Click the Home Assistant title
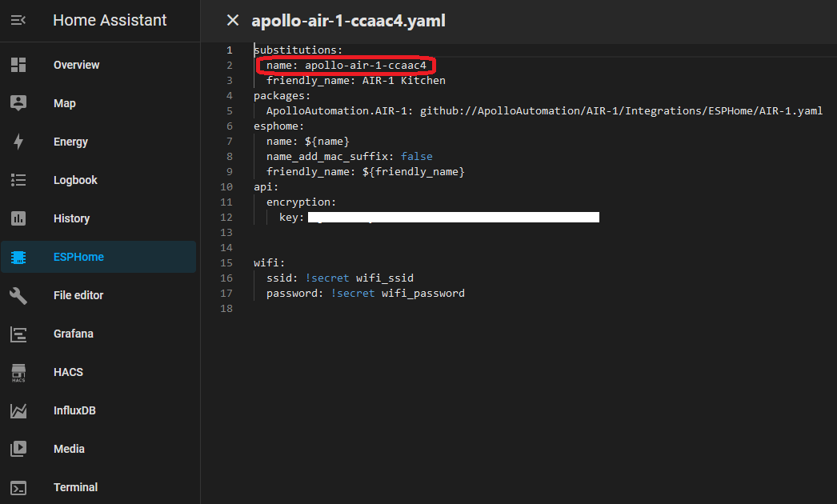The height and width of the screenshot is (504, 837). [x=110, y=21]
